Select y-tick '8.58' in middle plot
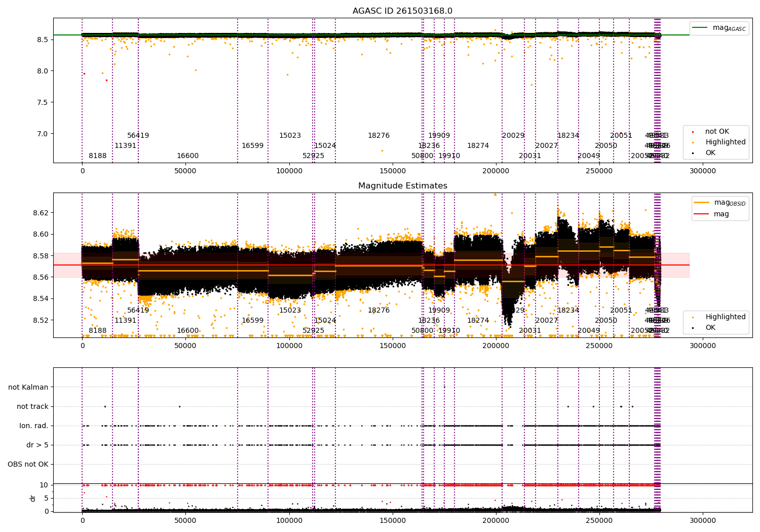The width and height of the screenshot is (760, 532). tap(41, 256)
